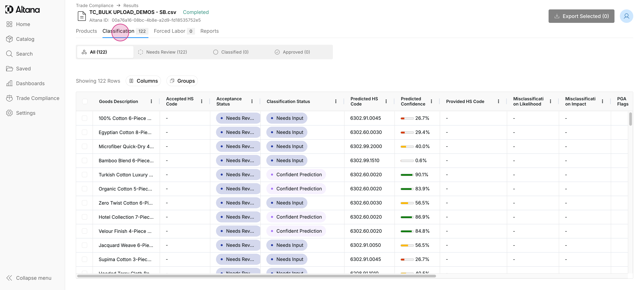This screenshot has height=290, width=644.
Task: Check the Turkish Cotton Luxury row checkbox
Action: (85, 175)
